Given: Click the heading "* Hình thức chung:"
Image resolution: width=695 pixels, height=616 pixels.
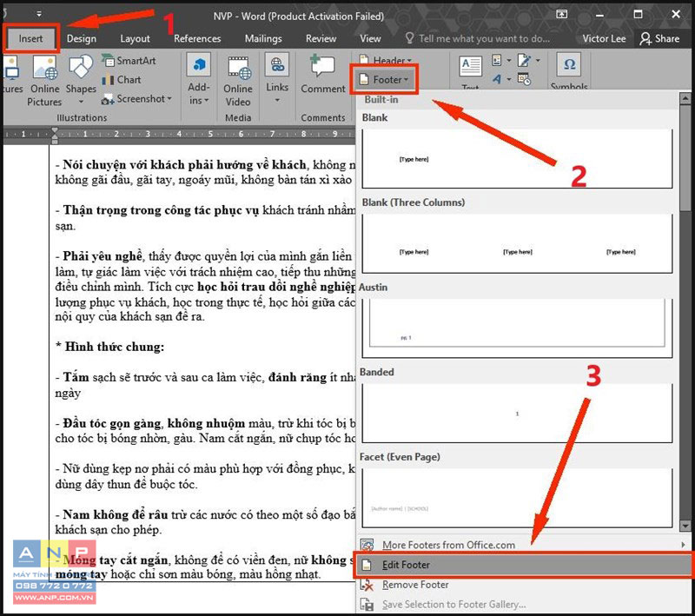Looking at the screenshot, I should tap(110, 347).
